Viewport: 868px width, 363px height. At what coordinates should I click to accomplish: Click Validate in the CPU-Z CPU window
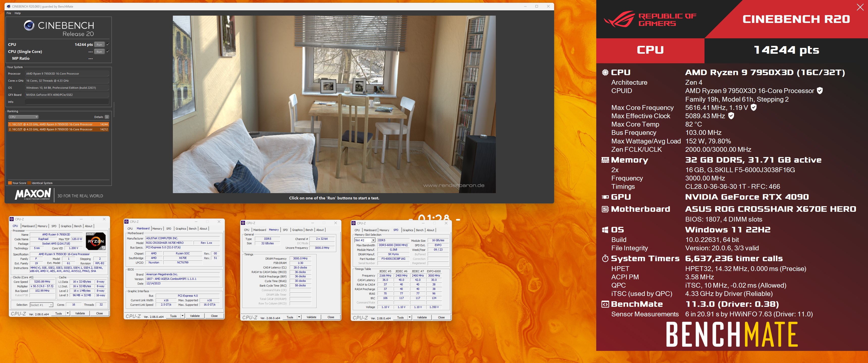click(x=80, y=313)
